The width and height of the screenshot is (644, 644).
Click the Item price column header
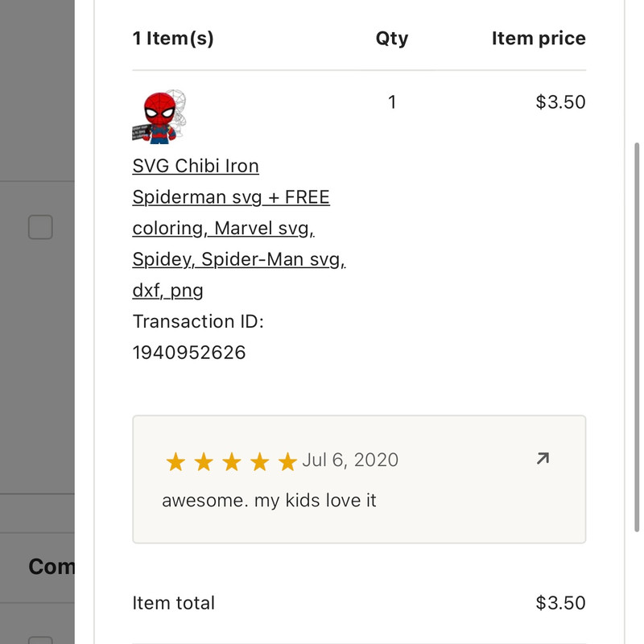point(539,38)
